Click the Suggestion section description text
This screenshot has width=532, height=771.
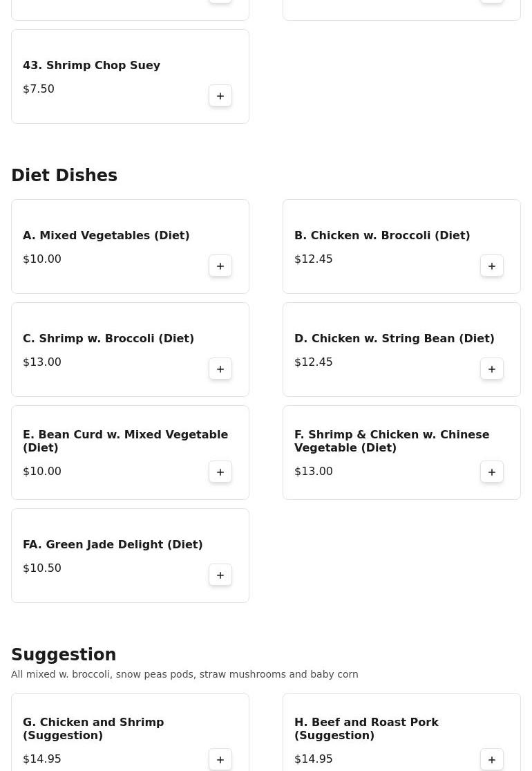(x=184, y=674)
